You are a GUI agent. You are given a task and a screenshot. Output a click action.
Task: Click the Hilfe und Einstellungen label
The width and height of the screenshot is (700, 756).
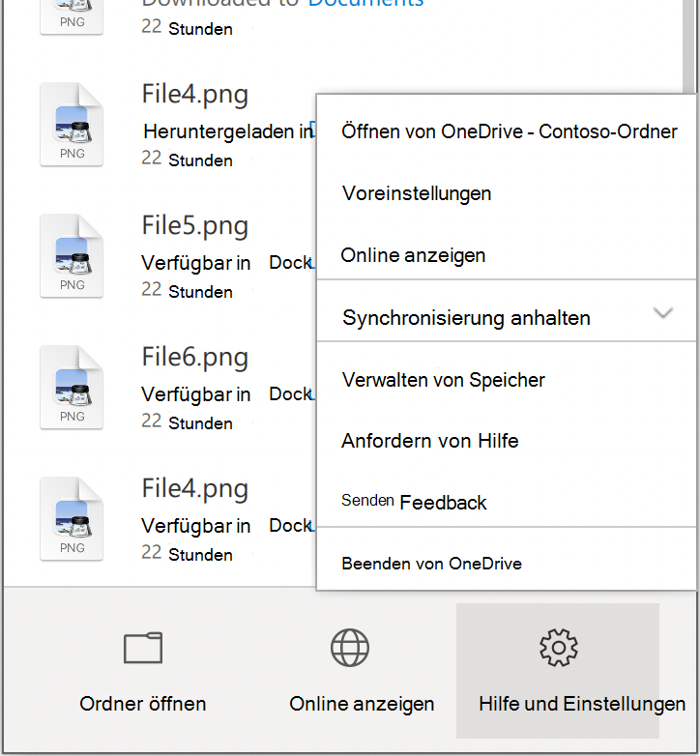[582, 704]
